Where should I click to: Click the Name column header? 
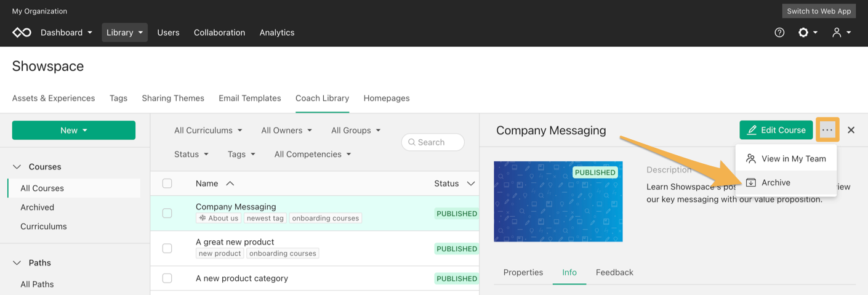click(x=207, y=184)
